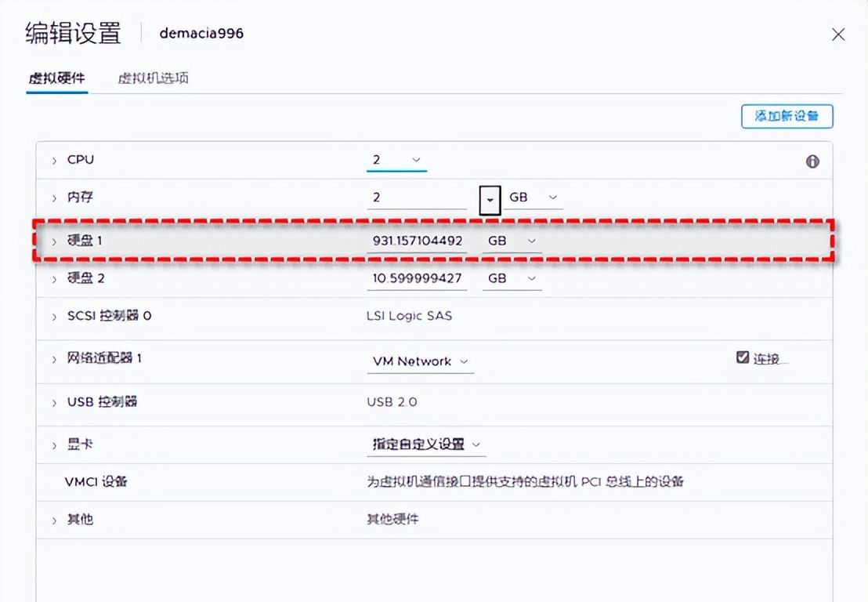This screenshot has height=602, width=868.
Task: Click the 添加新设备 button
Action: coord(787,116)
